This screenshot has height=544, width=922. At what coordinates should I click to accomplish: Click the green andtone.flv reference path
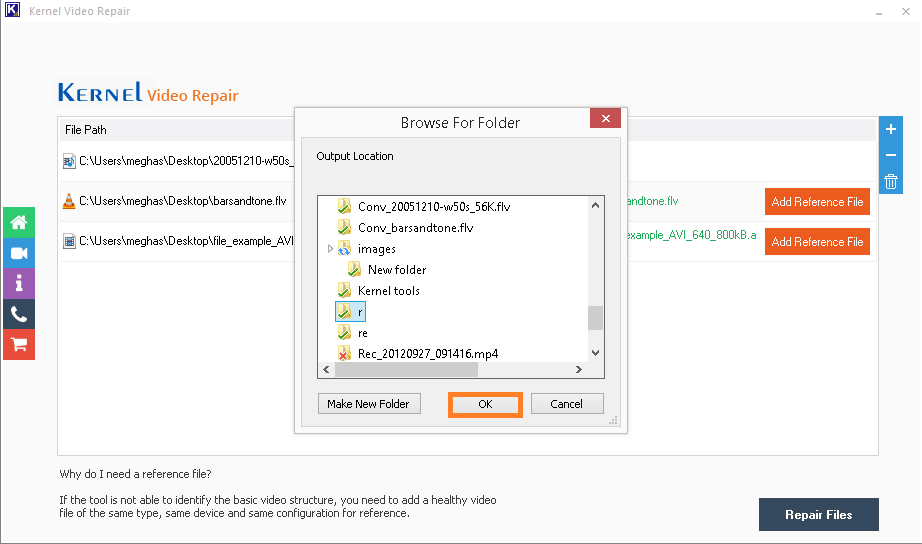pyautogui.click(x=653, y=201)
